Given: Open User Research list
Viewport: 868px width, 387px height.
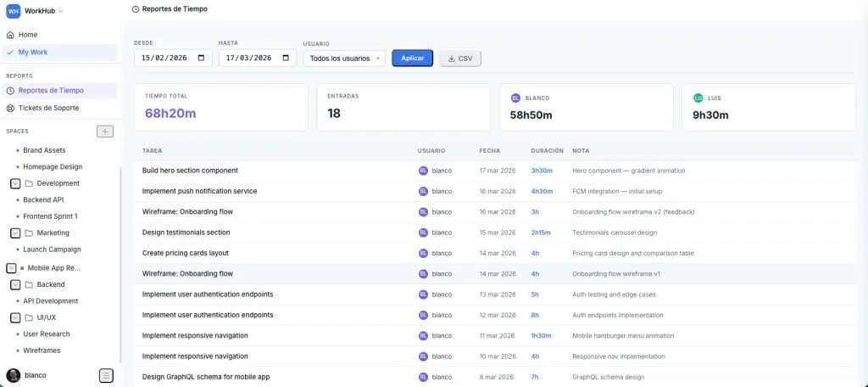Looking at the screenshot, I should pyautogui.click(x=47, y=334).
